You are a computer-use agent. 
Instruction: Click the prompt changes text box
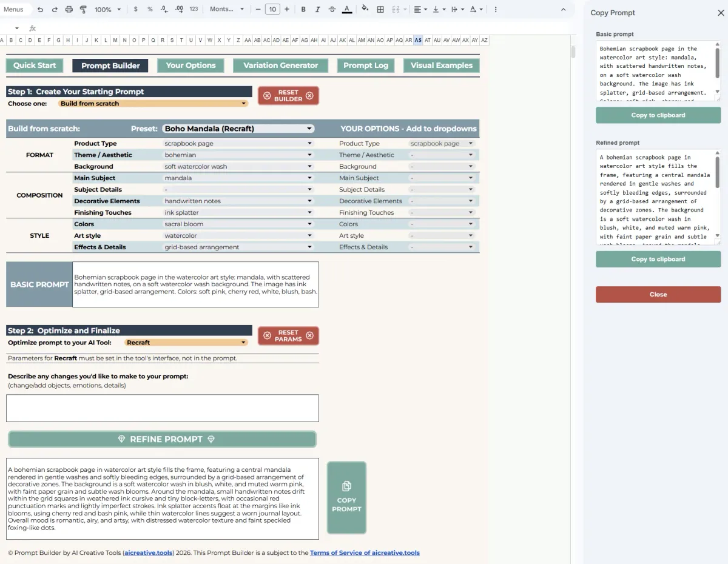coord(162,408)
